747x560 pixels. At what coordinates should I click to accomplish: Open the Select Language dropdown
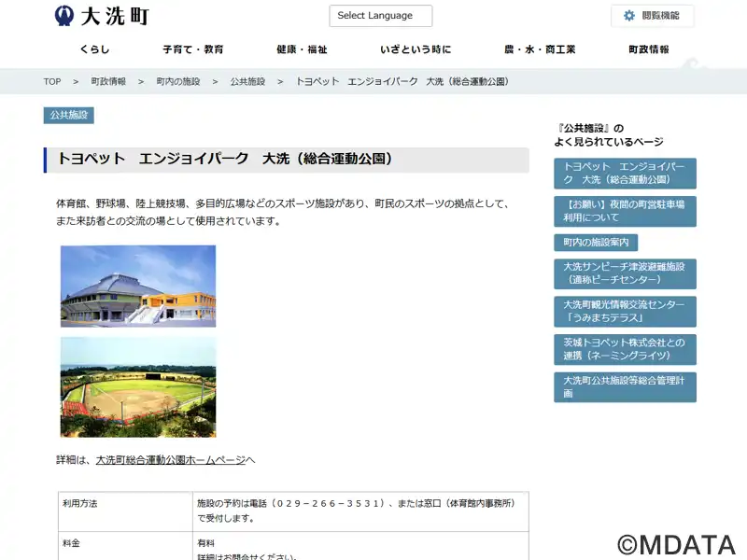tap(380, 16)
